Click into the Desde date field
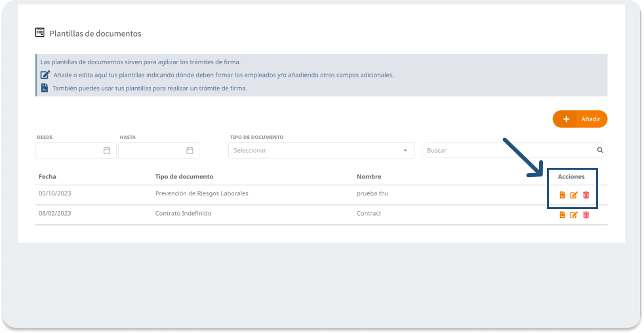 coord(69,151)
